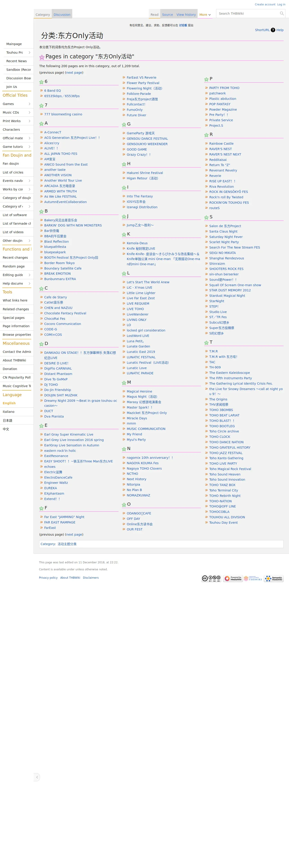
Task: Open the Kemola-Deus page
Action: tap(137, 243)
